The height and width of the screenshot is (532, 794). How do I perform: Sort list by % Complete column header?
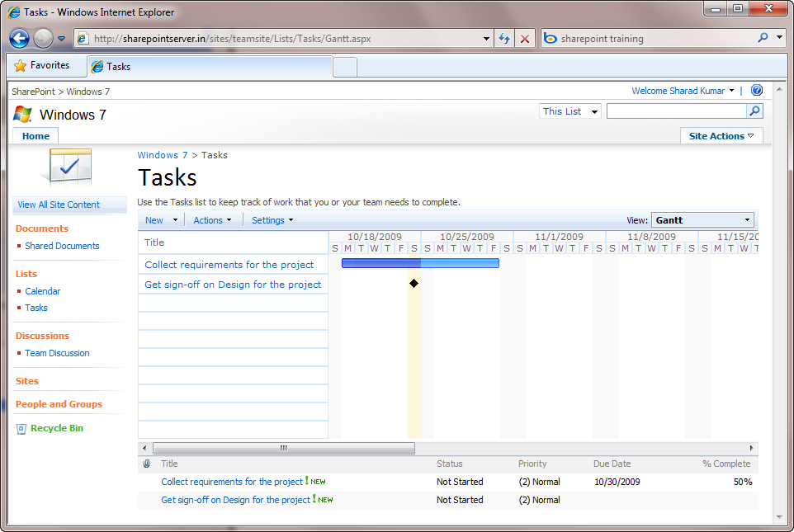coord(726,464)
